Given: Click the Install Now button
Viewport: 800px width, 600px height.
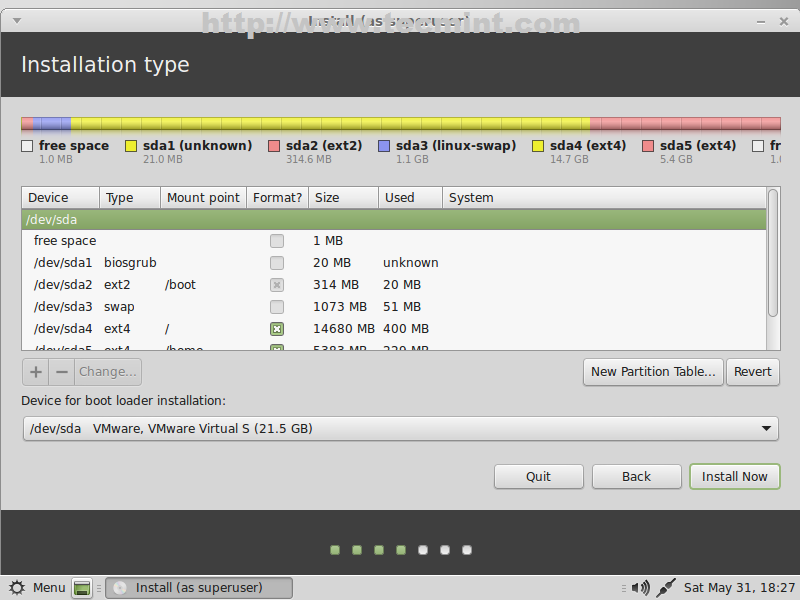Looking at the screenshot, I should [x=734, y=477].
